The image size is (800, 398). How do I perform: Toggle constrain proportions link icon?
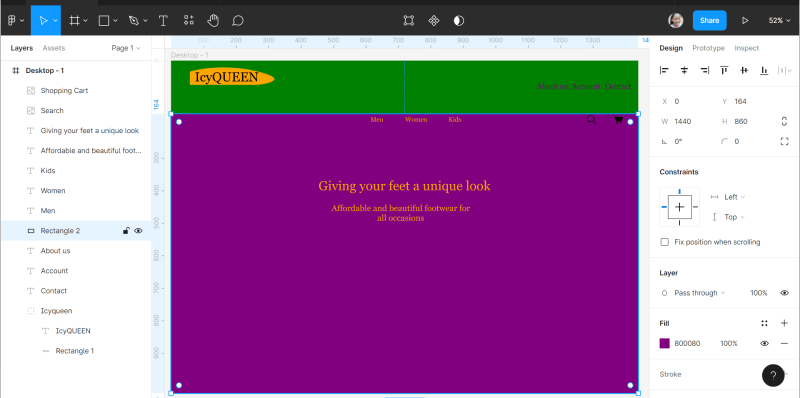tap(784, 121)
